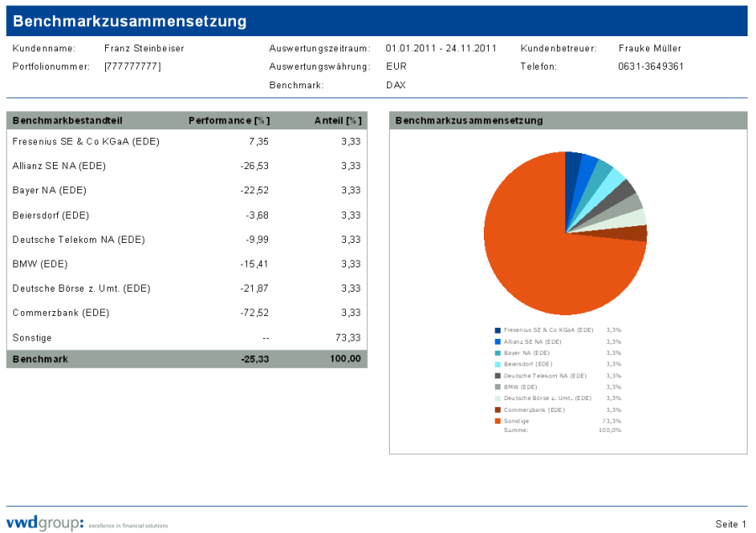Click the date range 01.01.2011 - 24.11.2011
This screenshot has height=533, width=756.
tap(441, 48)
